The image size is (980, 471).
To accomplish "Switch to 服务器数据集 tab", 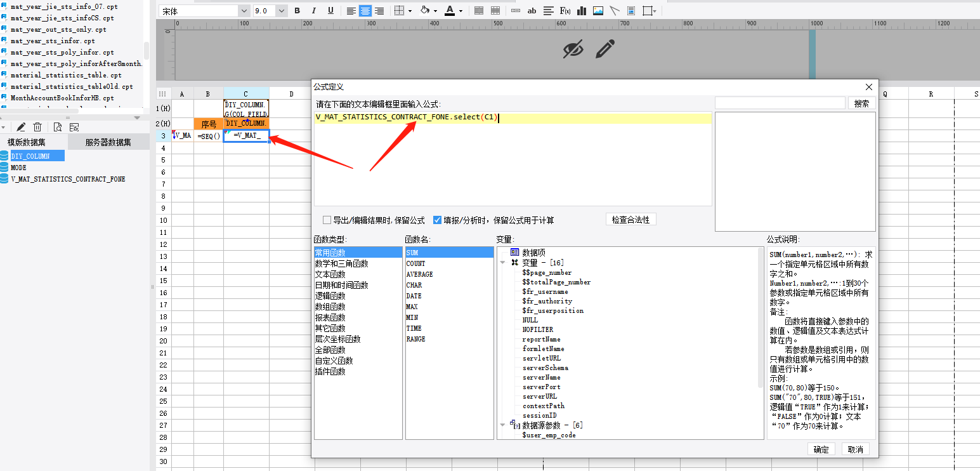I will point(108,142).
